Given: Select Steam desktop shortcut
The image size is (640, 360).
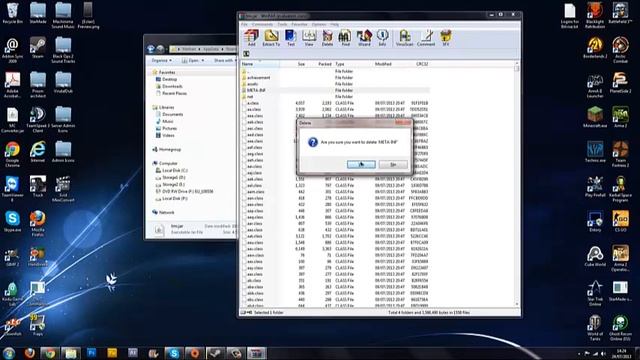Looking at the screenshot, I should click(x=38, y=48).
